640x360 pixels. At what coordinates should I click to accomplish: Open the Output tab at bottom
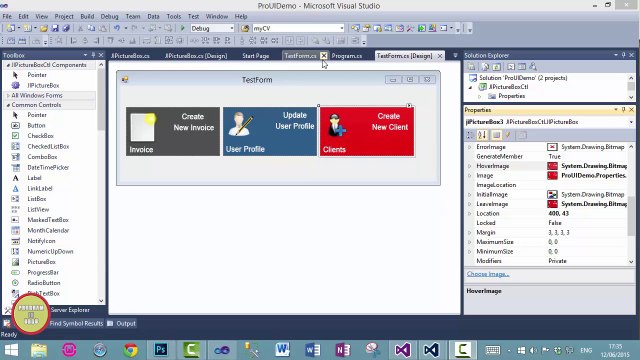click(122, 323)
